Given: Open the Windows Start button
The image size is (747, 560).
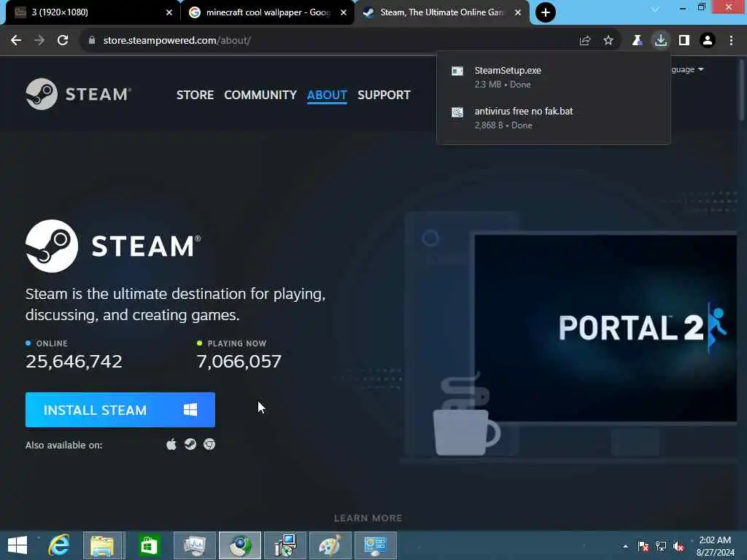Looking at the screenshot, I should 18,545.
